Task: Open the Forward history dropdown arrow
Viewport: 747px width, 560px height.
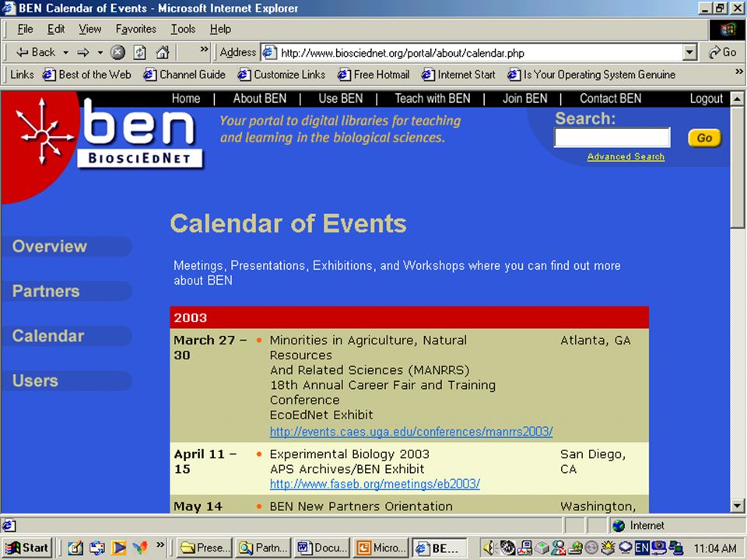Action: pyautogui.click(x=100, y=52)
